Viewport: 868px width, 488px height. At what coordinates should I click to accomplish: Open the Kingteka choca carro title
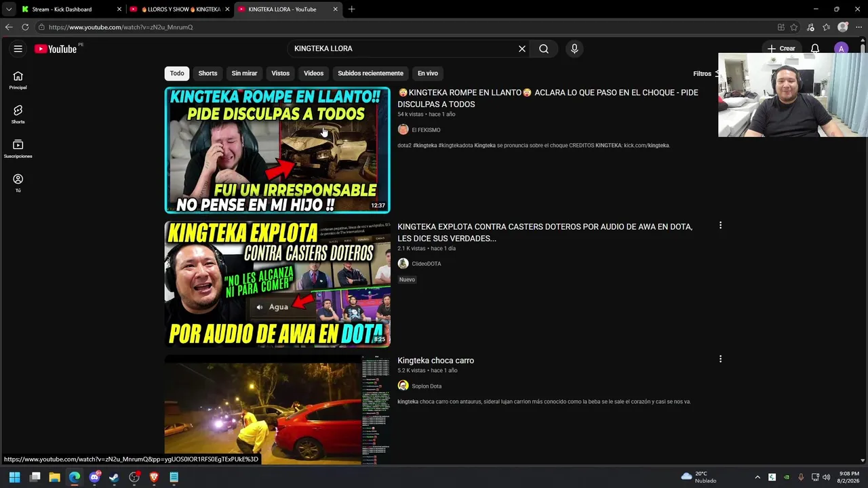(435, 361)
